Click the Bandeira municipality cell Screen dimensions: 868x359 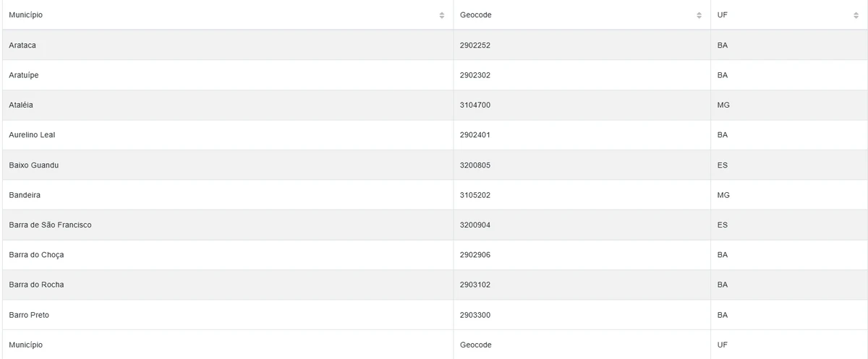coord(25,195)
